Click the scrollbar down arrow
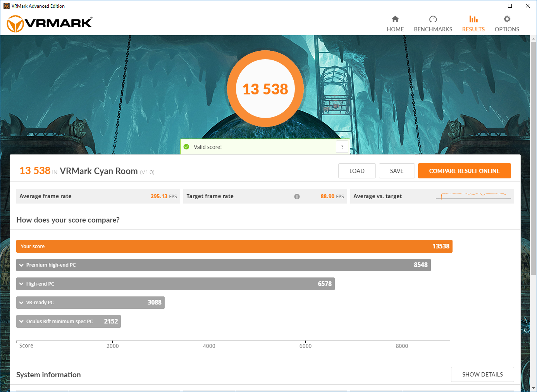537x392 pixels. (534, 388)
